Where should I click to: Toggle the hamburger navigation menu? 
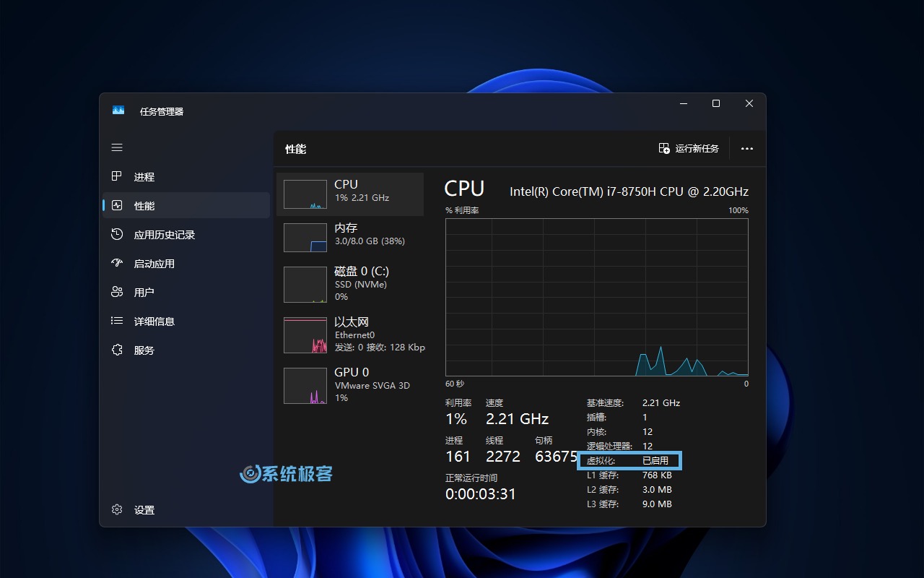[117, 147]
